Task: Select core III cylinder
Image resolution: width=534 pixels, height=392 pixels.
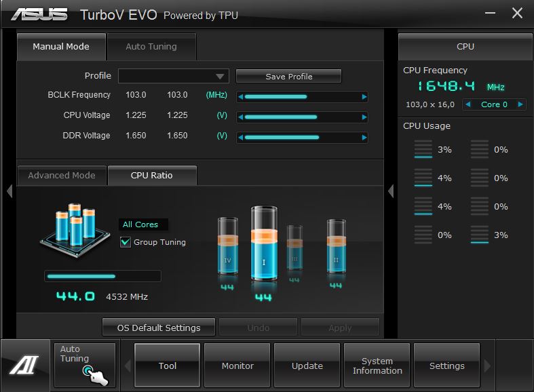Action: 294,247
